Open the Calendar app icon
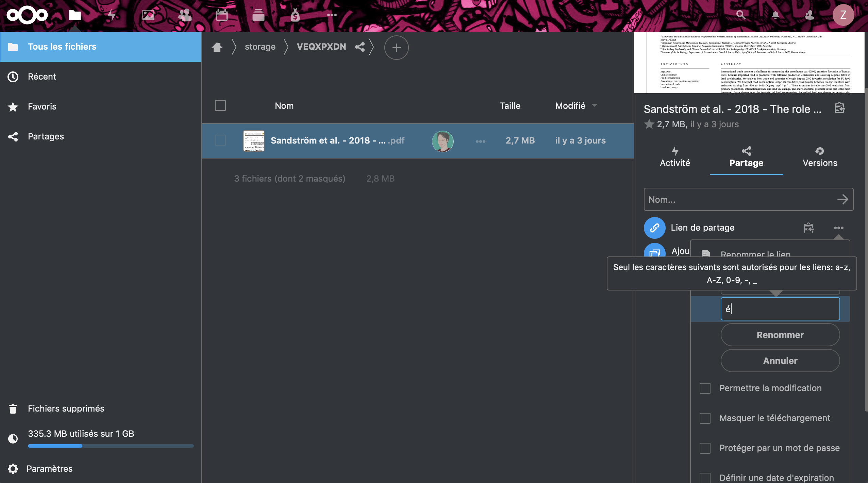Viewport: 868px width, 483px height. (x=222, y=15)
